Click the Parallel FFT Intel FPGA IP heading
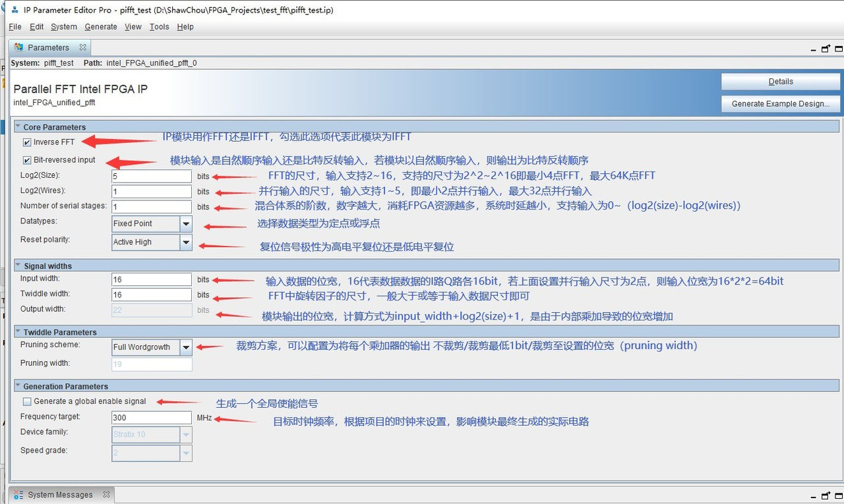The width and height of the screenshot is (844, 504). 80,89
